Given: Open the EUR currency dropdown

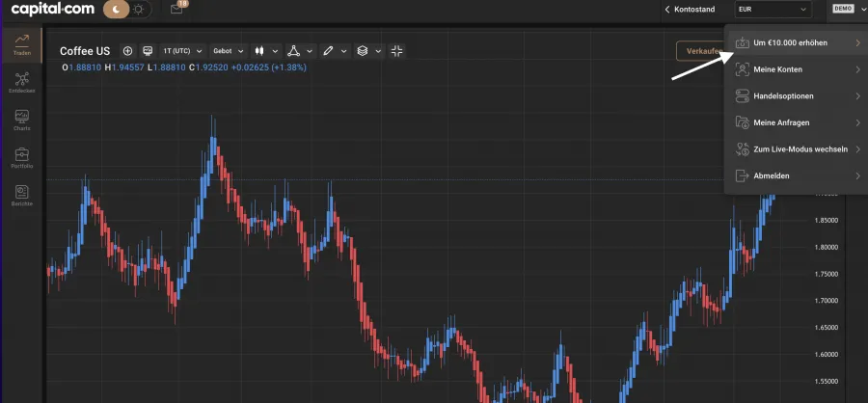Looking at the screenshot, I should point(772,9).
